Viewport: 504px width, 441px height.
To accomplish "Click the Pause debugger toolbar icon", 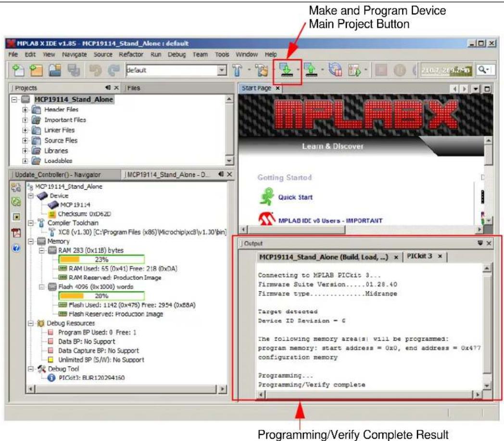I will click(400, 70).
